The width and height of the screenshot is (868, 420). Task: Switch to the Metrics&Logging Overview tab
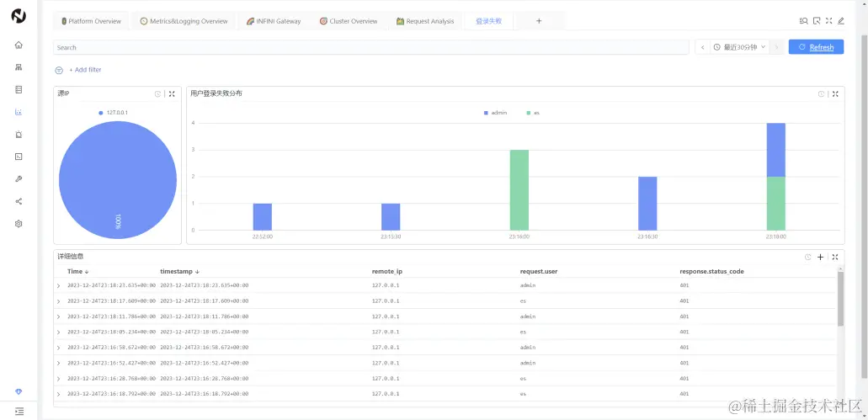tap(184, 21)
